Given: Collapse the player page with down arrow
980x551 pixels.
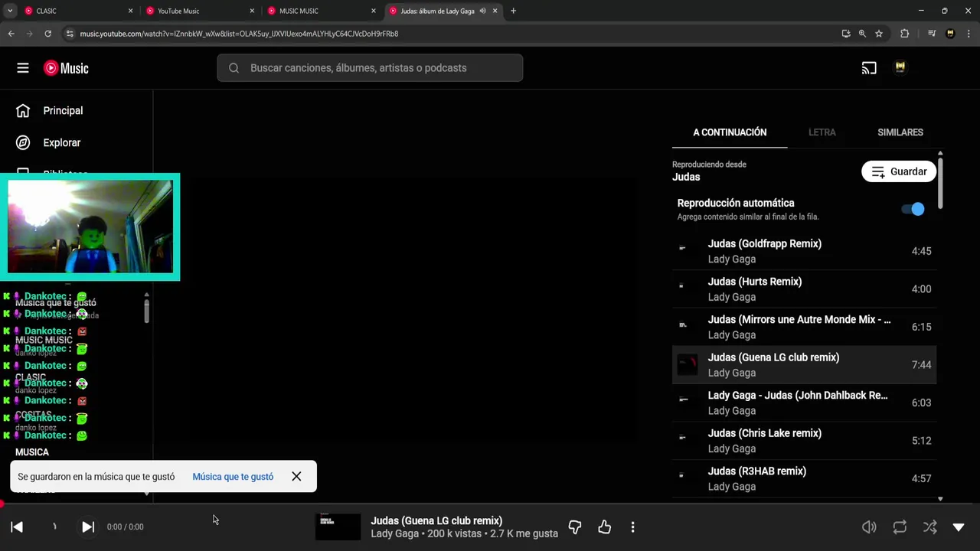Looking at the screenshot, I should pos(959,527).
